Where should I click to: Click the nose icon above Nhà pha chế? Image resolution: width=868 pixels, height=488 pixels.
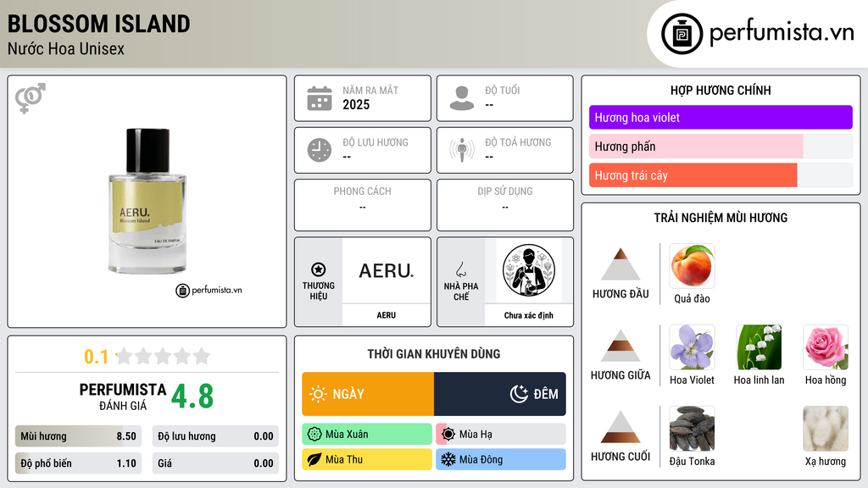[x=460, y=269]
